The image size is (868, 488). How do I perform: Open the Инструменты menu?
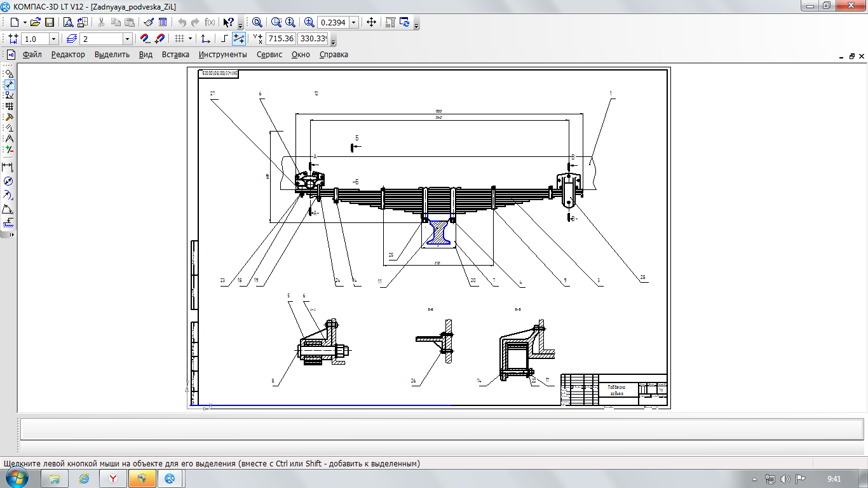pos(222,55)
